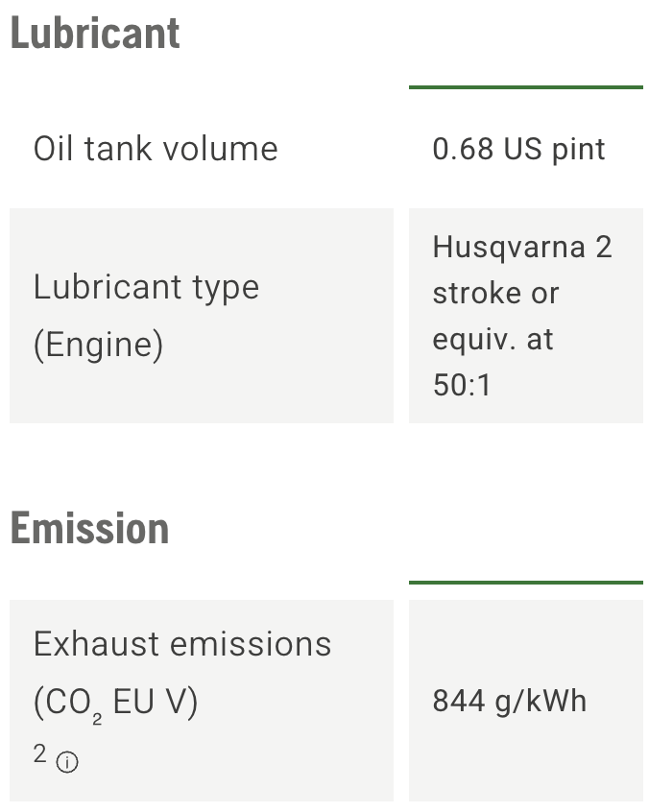Click the green line above the Emission value
This screenshot has height=812, width=649.
click(526, 582)
